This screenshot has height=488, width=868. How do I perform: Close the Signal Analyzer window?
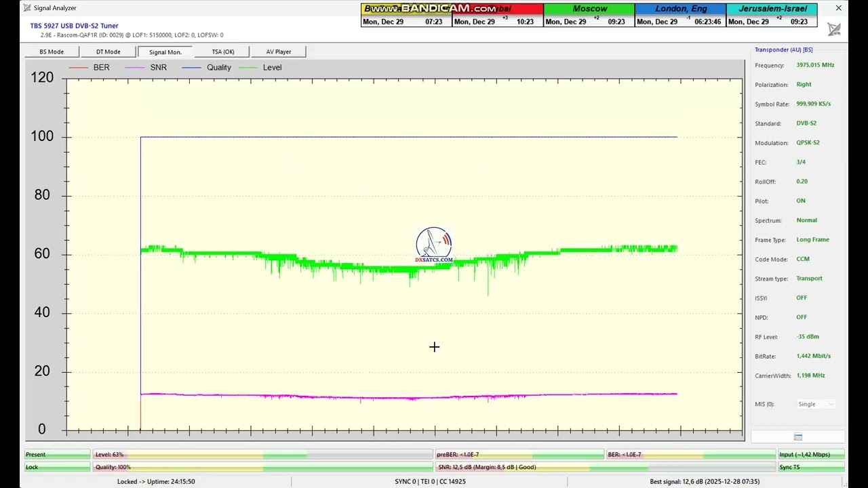point(839,8)
